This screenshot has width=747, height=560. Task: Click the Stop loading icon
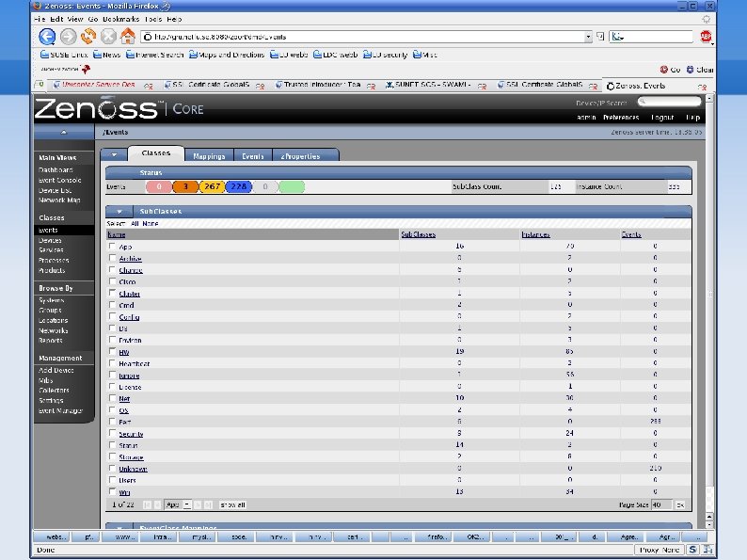pyautogui.click(x=108, y=36)
